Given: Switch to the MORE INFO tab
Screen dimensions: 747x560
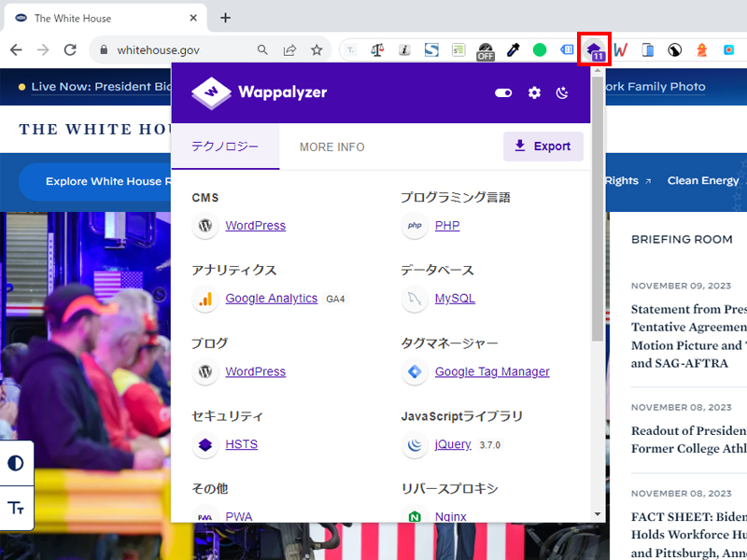Looking at the screenshot, I should click(332, 147).
